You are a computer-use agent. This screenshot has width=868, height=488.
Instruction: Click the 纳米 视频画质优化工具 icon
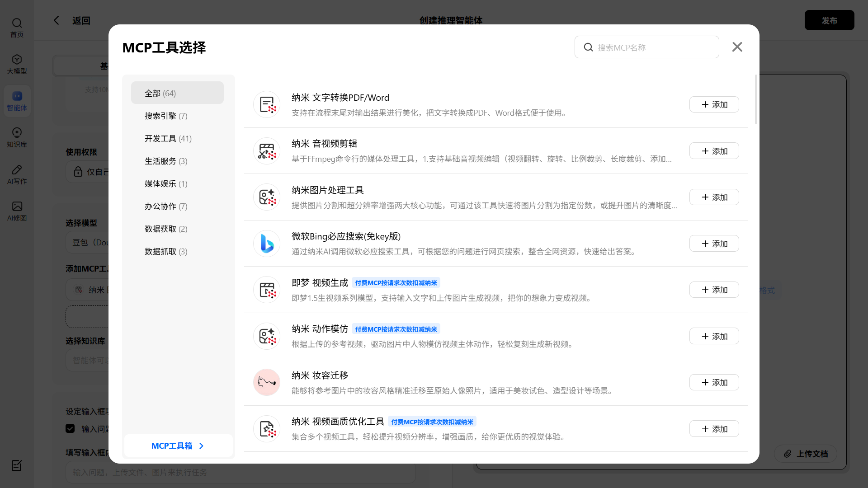[x=267, y=429]
